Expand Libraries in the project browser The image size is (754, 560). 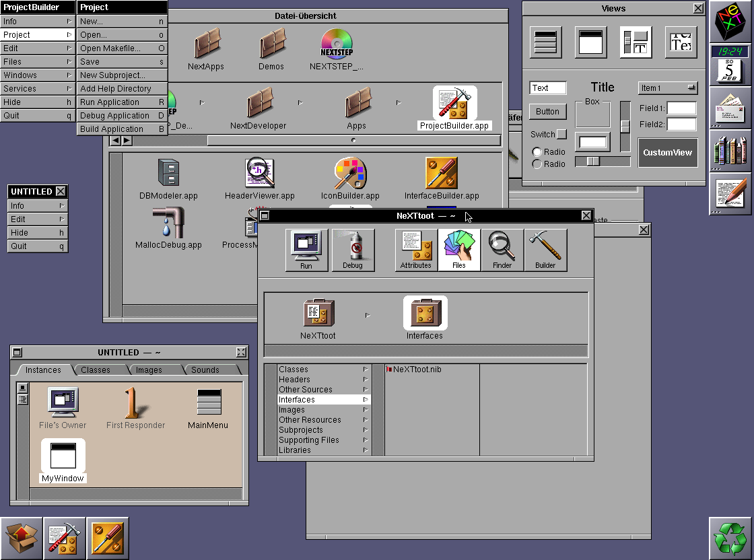point(366,450)
